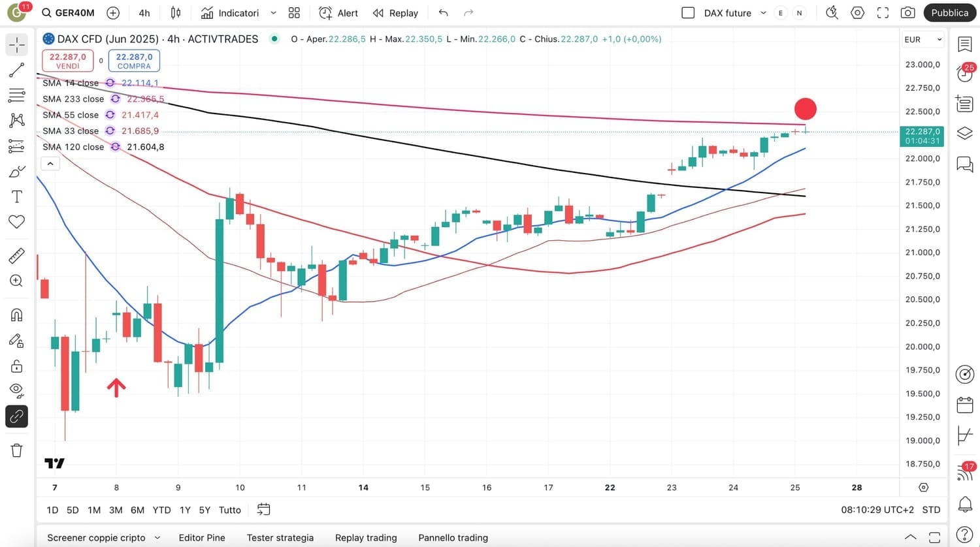The height and width of the screenshot is (547, 980).
Task: Take a chart snapshot with camera icon
Action: (x=907, y=12)
